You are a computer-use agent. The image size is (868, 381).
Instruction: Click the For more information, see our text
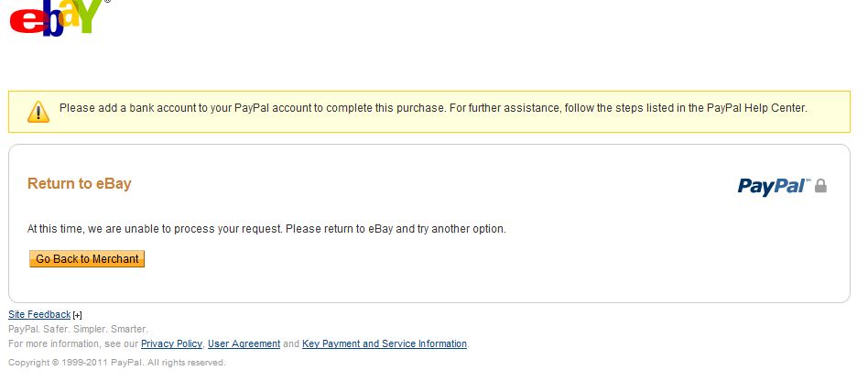73,344
